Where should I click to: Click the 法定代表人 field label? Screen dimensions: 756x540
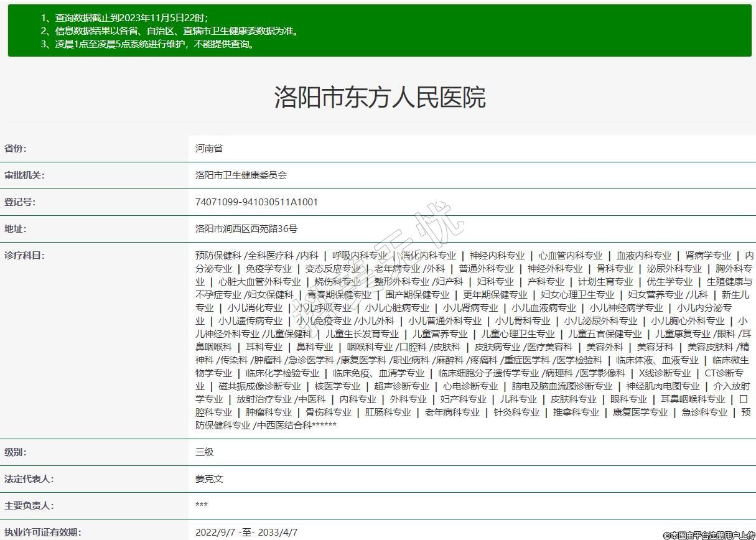(29, 479)
